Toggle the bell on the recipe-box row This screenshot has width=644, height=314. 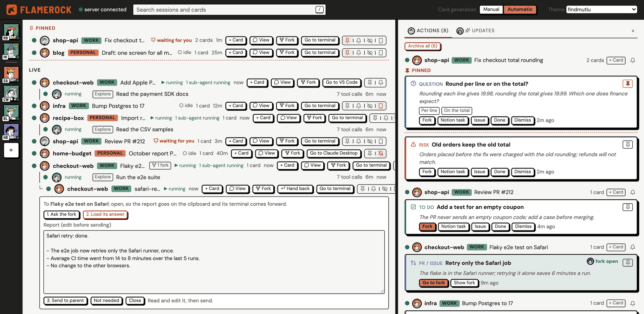(x=386, y=118)
